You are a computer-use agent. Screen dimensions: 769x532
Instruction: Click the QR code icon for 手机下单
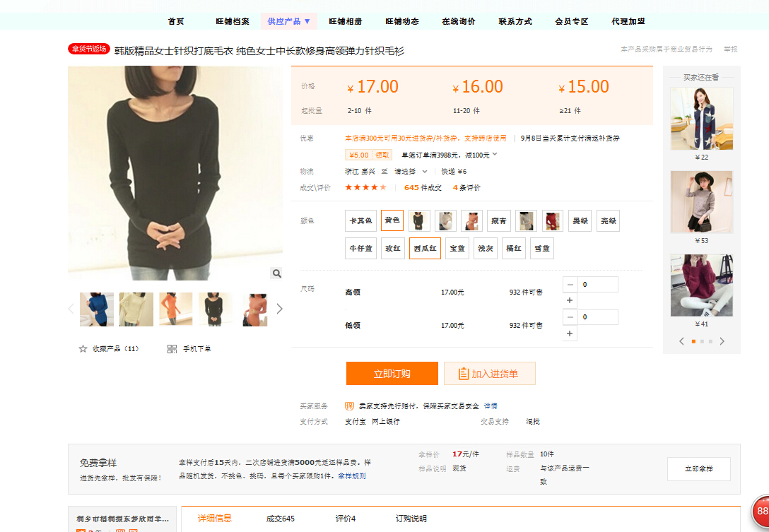(x=172, y=349)
